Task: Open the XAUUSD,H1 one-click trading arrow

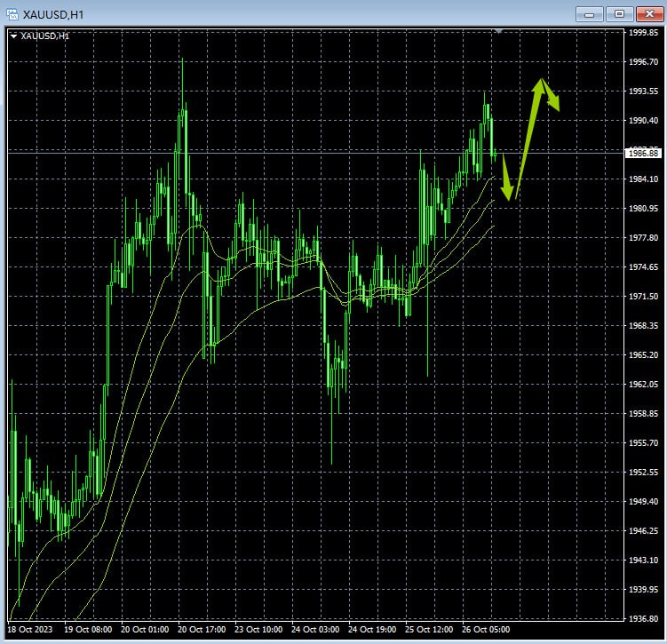Action: (13, 36)
